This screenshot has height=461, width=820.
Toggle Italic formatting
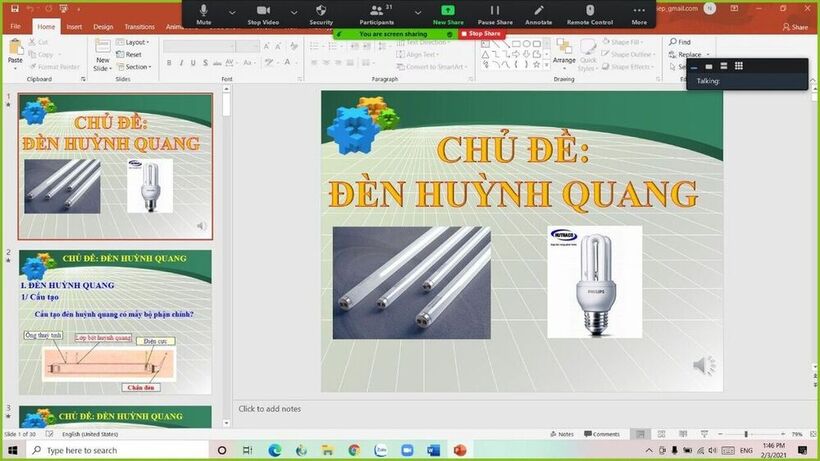[181, 63]
